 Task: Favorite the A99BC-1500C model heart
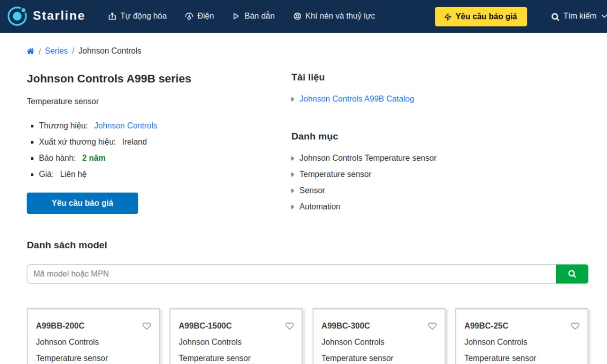(x=289, y=326)
